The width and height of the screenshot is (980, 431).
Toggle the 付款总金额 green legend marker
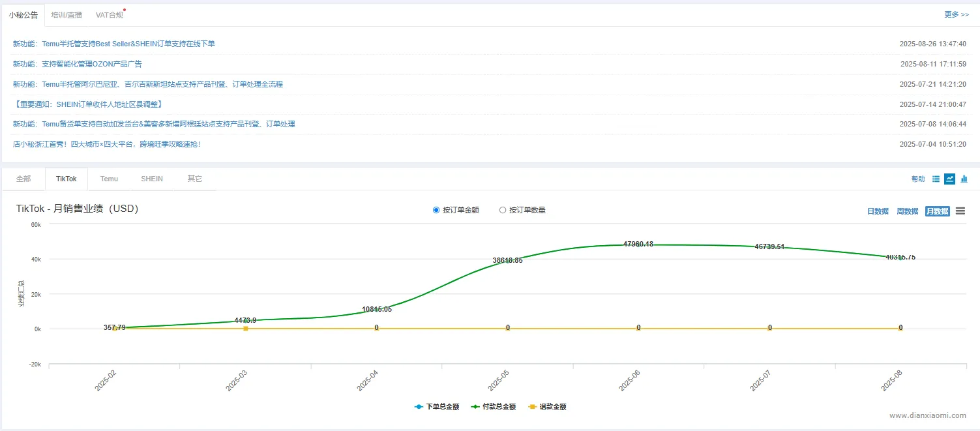pos(475,407)
